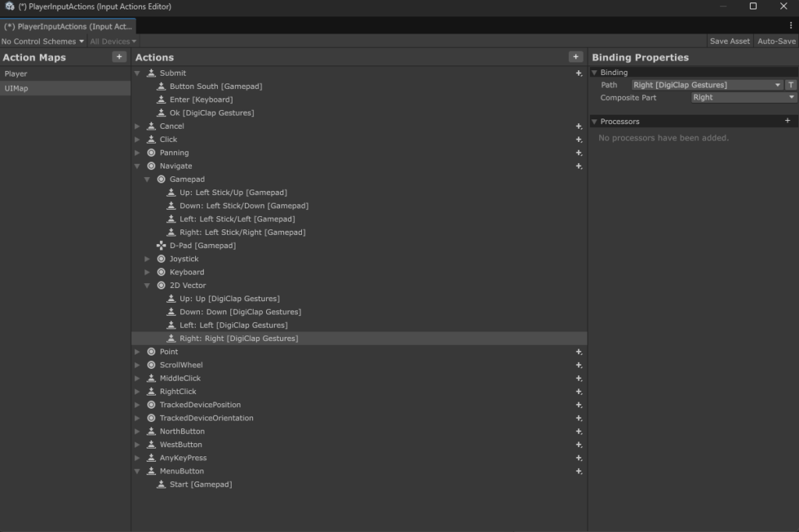Expand the Cancel action
Viewport: 799px width, 532px height.
(138, 126)
